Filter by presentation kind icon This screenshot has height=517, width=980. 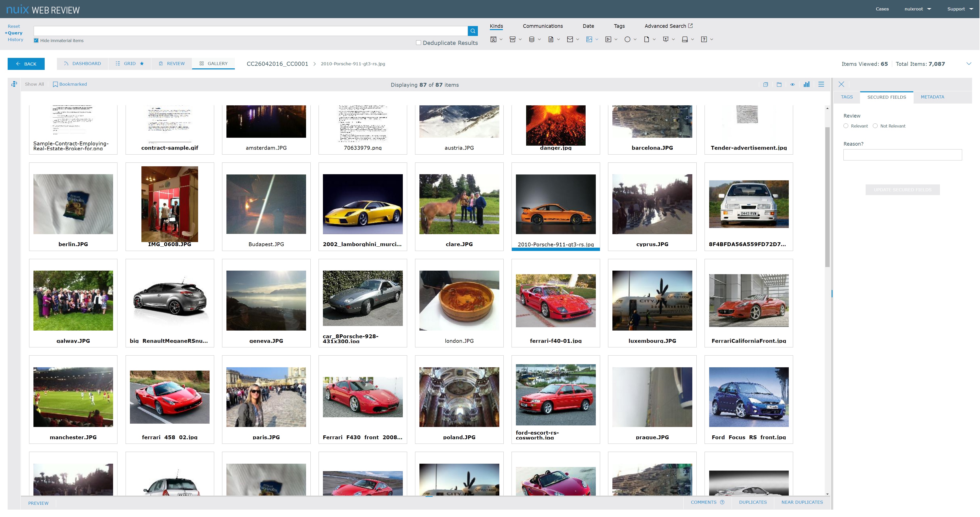[x=666, y=39]
